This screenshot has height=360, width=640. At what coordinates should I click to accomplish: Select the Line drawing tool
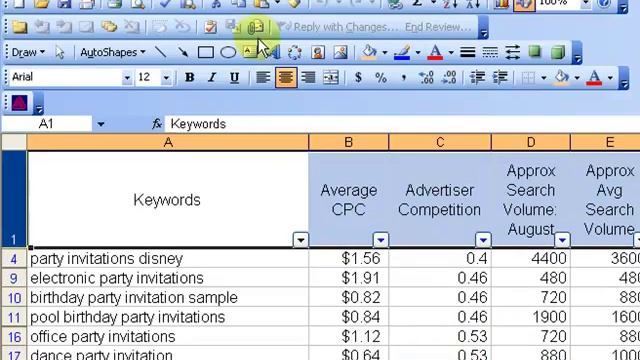[161, 52]
